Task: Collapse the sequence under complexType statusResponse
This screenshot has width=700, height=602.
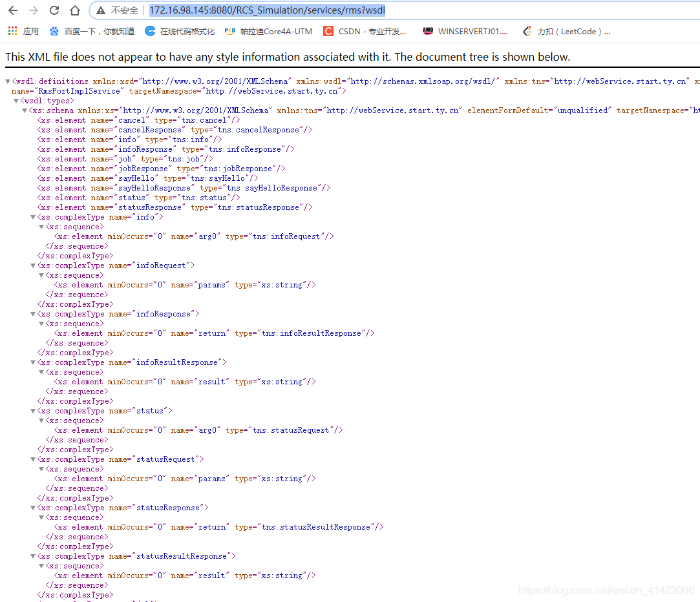Action: (41, 517)
